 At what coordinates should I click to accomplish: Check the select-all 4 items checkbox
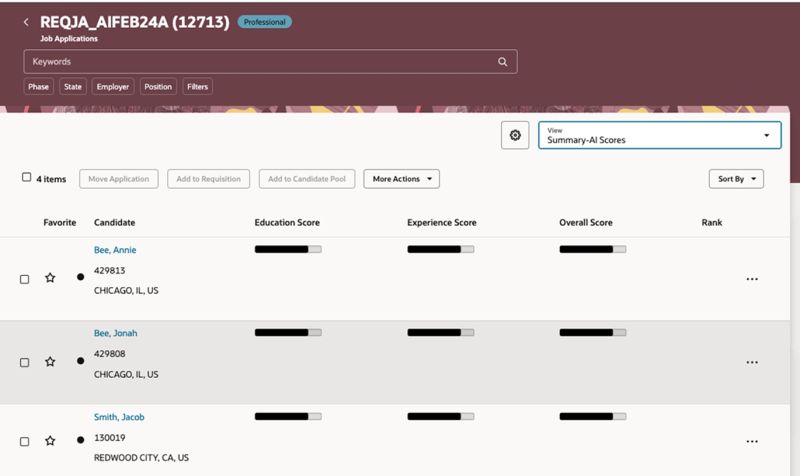pos(27,178)
